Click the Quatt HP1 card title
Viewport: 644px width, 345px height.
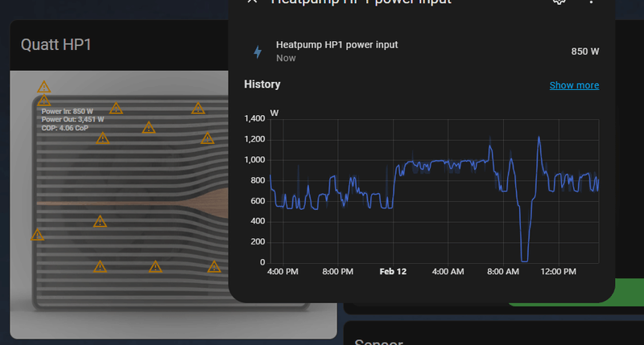[56, 44]
